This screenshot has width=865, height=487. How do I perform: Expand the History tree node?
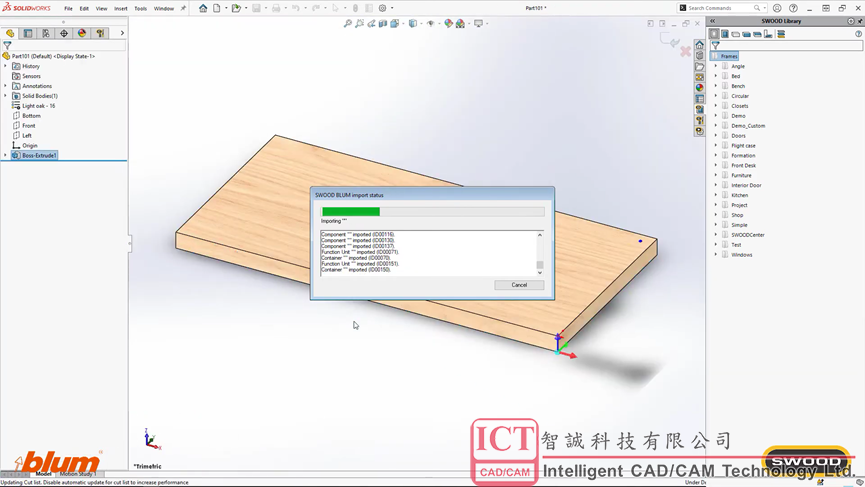[6, 66]
